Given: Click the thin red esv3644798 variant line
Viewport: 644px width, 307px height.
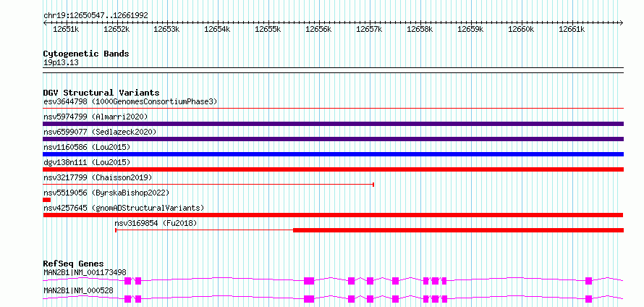Looking at the screenshot, I should [x=334, y=109].
